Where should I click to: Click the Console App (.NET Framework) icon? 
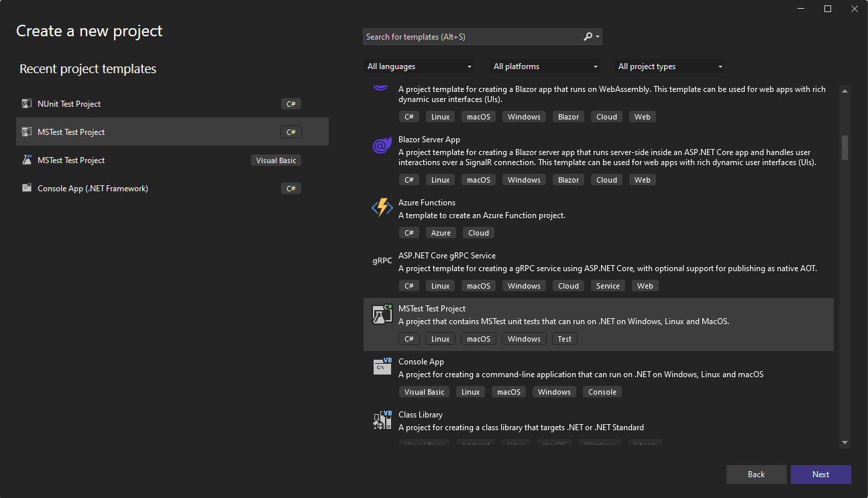pyautogui.click(x=27, y=189)
